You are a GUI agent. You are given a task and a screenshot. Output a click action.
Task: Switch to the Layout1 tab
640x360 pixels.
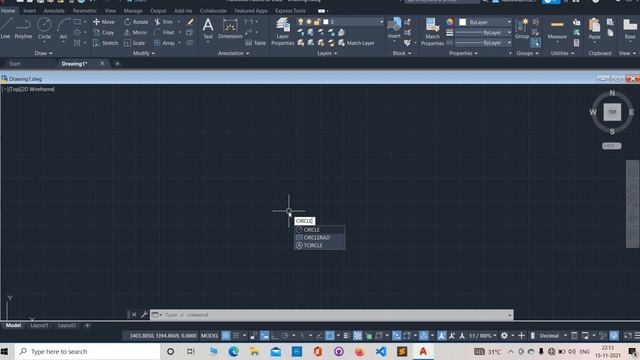tap(39, 325)
